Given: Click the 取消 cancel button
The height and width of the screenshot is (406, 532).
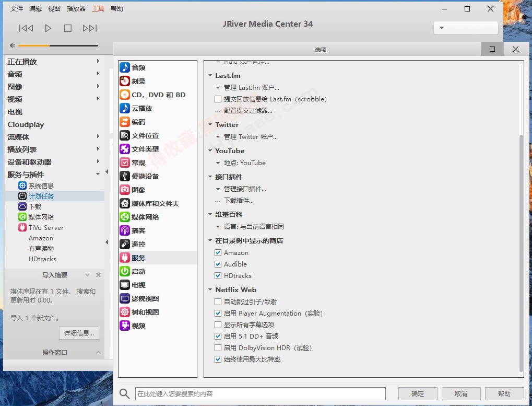Looking at the screenshot, I should coord(461,394).
